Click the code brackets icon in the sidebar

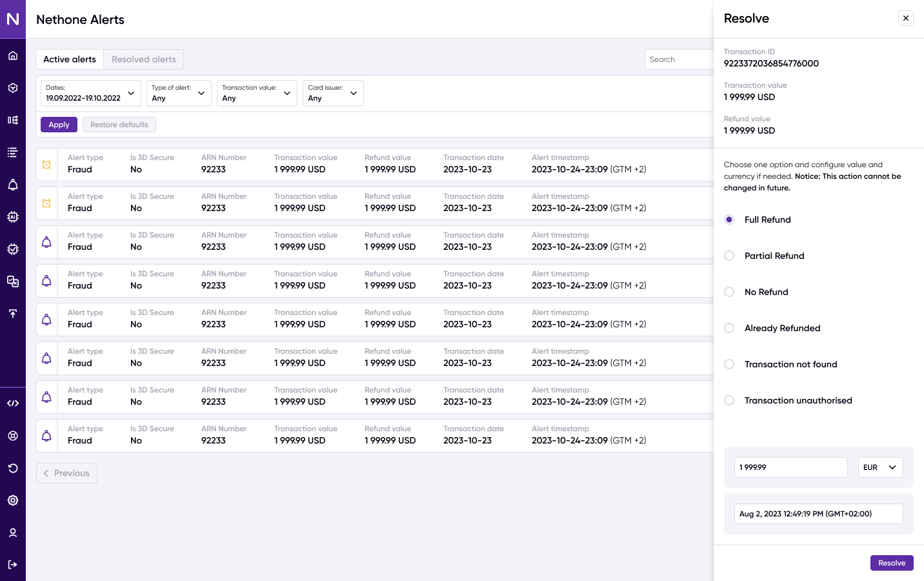13,403
